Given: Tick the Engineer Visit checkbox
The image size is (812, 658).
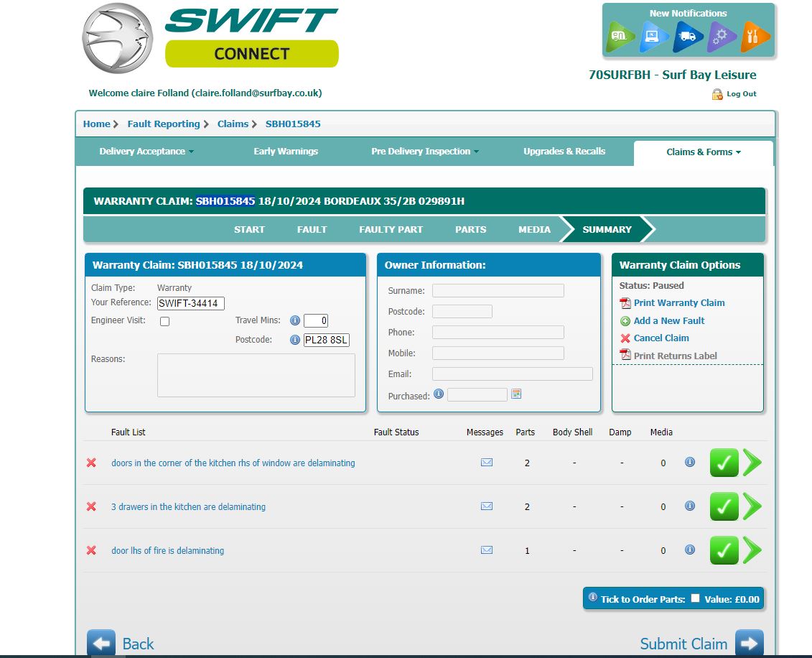Looking at the screenshot, I should point(164,321).
